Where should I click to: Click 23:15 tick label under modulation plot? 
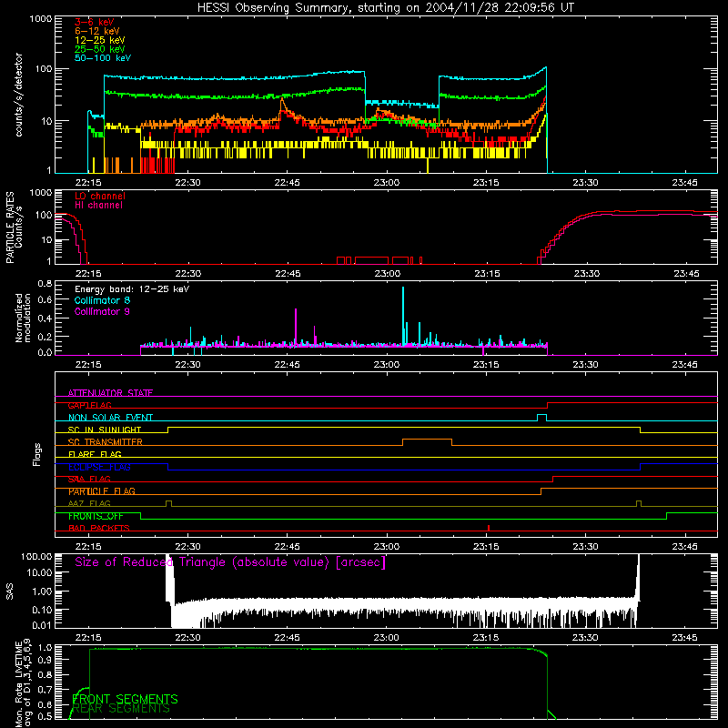pyautogui.click(x=486, y=365)
